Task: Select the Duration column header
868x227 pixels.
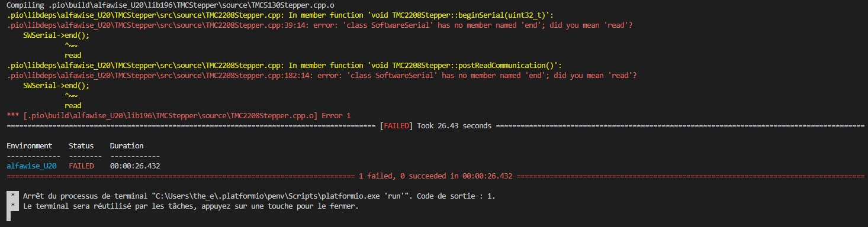Action: click(x=127, y=145)
